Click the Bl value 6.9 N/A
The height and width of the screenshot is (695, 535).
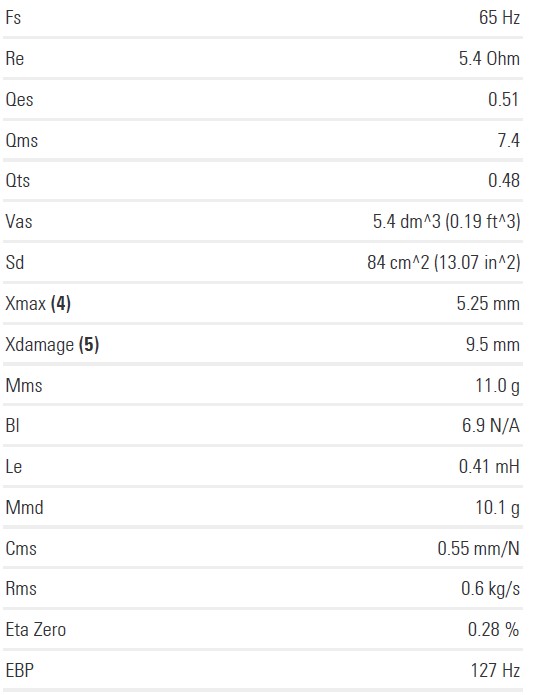click(x=491, y=426)
